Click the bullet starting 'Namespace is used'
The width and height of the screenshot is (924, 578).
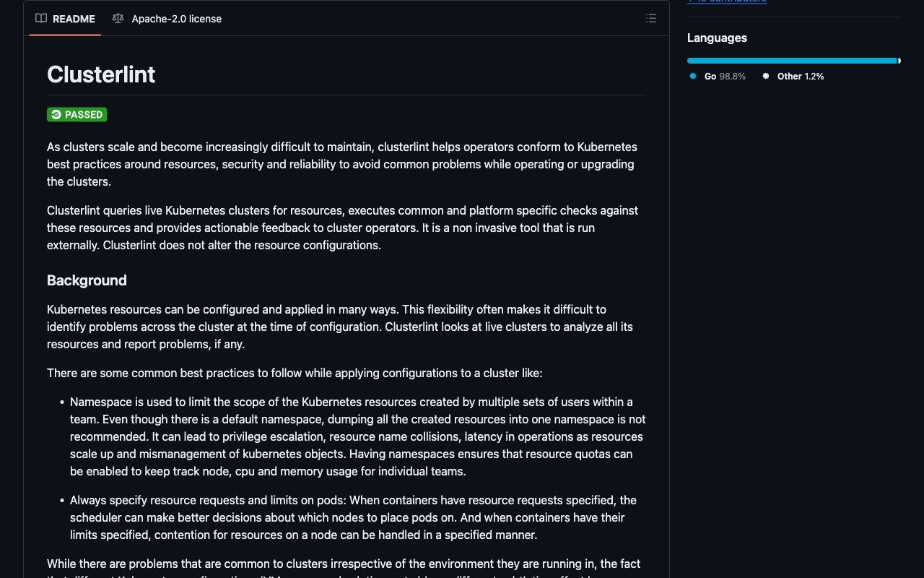click(x=358, y=436)
